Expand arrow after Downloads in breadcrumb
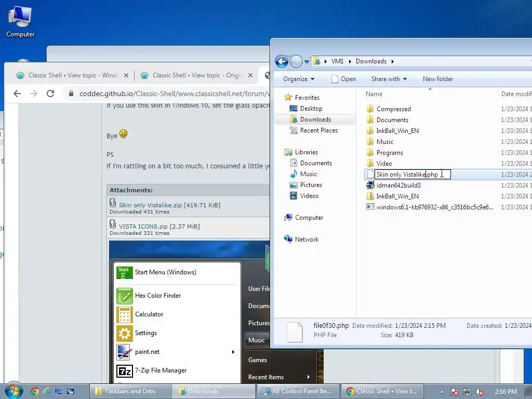The width and height of the screenshot is (532, 399). coord(393,61)
